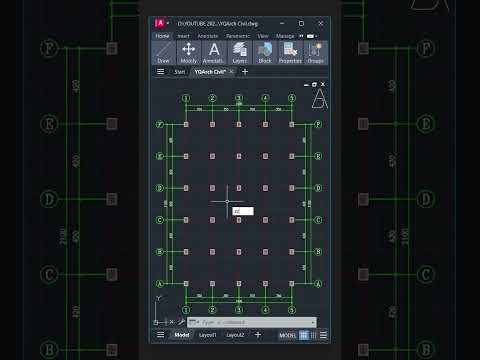This screenshot has width=480, height=360.
Task: Click the command line input field
Action: (252, 322)
